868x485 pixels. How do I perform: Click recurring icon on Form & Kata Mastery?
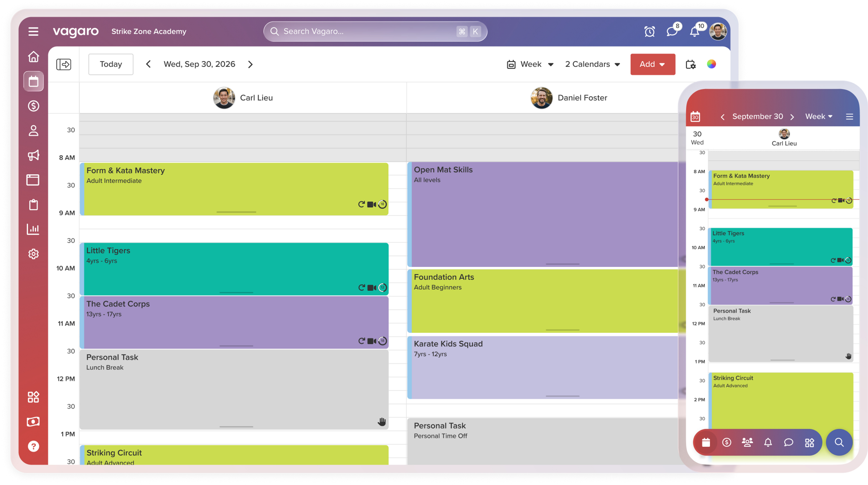click(361, 204)
